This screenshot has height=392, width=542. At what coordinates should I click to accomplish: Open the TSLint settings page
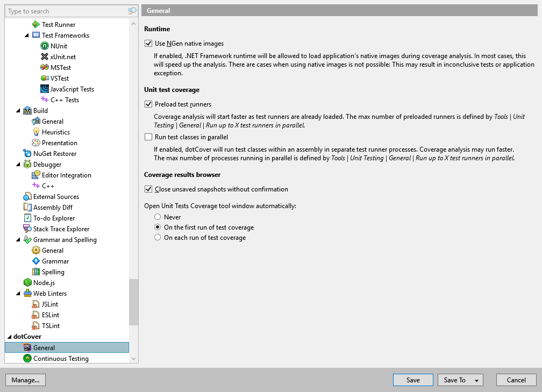tap(51, 326)
